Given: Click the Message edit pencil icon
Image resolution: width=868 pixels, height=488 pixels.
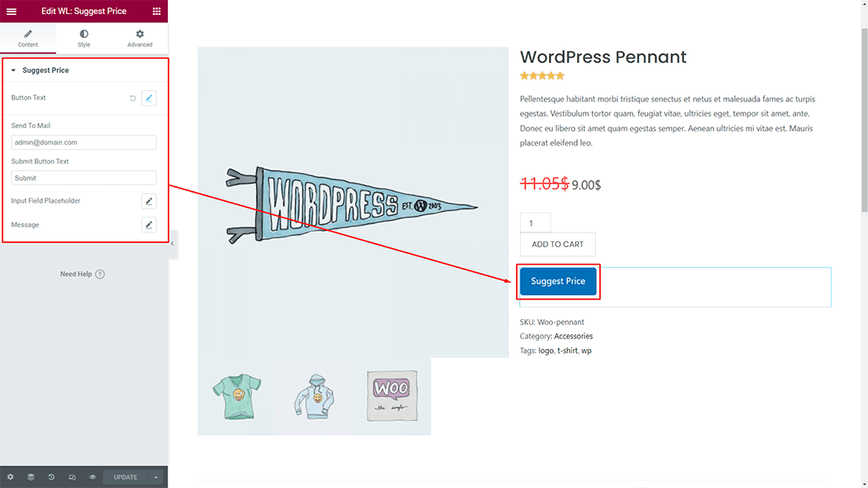Looking at the screenshot, I should tap(149, 225).
